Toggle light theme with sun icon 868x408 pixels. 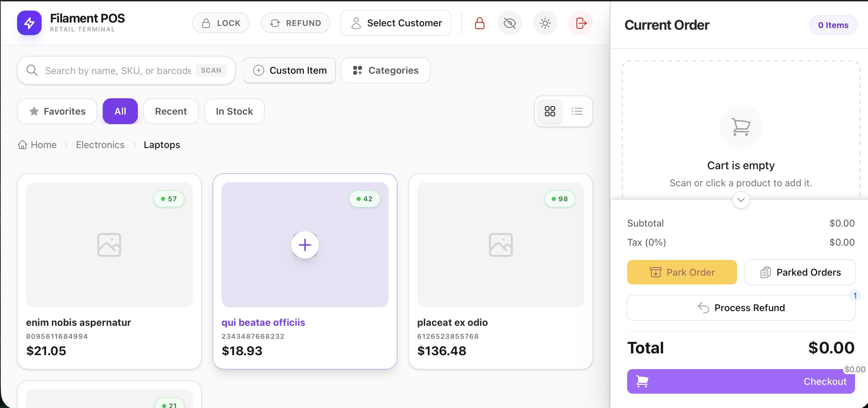[x=545, y=23]
